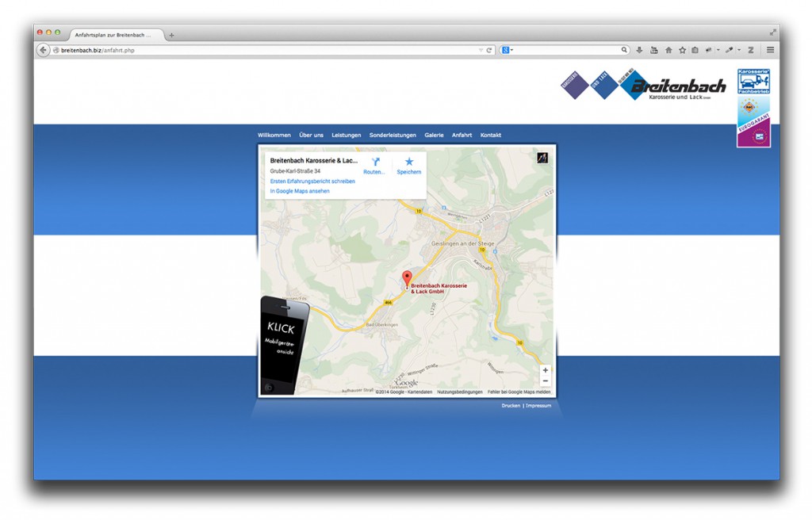Show bookmarks list icon next to star
Viewport: 812px width, 520px height.
point(695,50)
